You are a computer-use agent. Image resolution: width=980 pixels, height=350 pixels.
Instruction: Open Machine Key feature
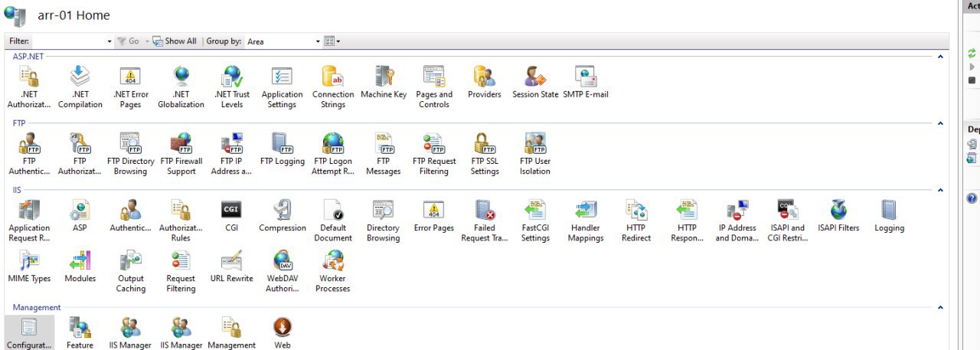click(x=383, y=83)
